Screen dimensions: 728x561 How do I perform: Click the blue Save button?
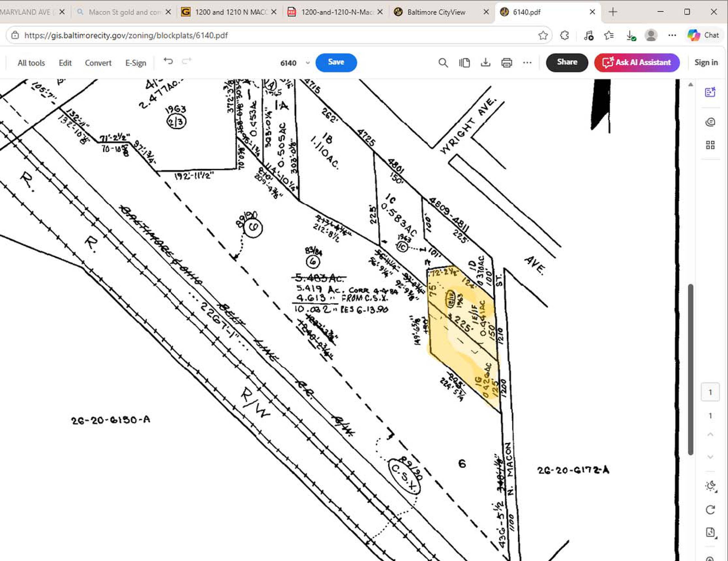click(336, 62)
